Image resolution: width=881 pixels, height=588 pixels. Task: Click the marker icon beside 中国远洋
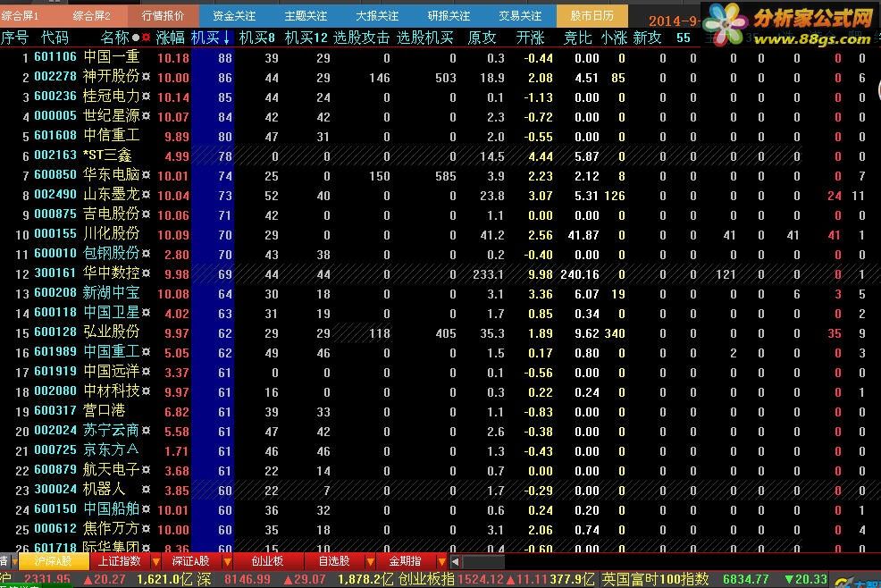146,372
